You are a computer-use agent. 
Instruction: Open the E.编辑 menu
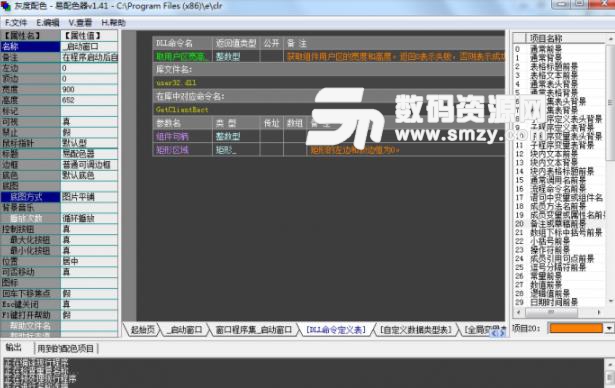point(48,23)
